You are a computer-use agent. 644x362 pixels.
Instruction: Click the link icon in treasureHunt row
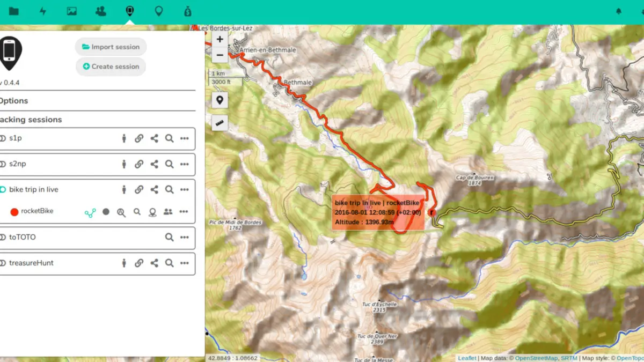139,263
